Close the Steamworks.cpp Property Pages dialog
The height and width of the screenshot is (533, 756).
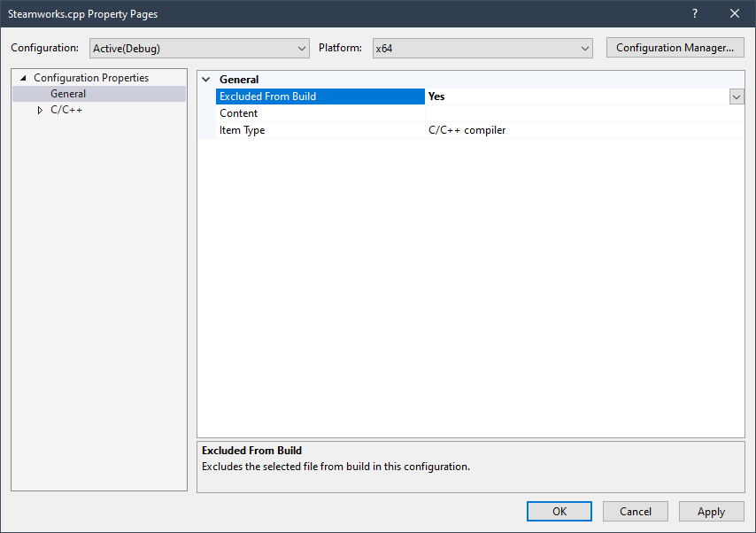734,13
